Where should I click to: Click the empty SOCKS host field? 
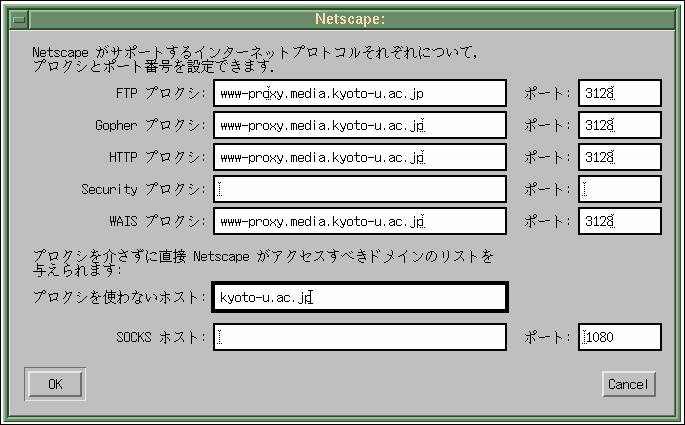click(x=360, y=337)
